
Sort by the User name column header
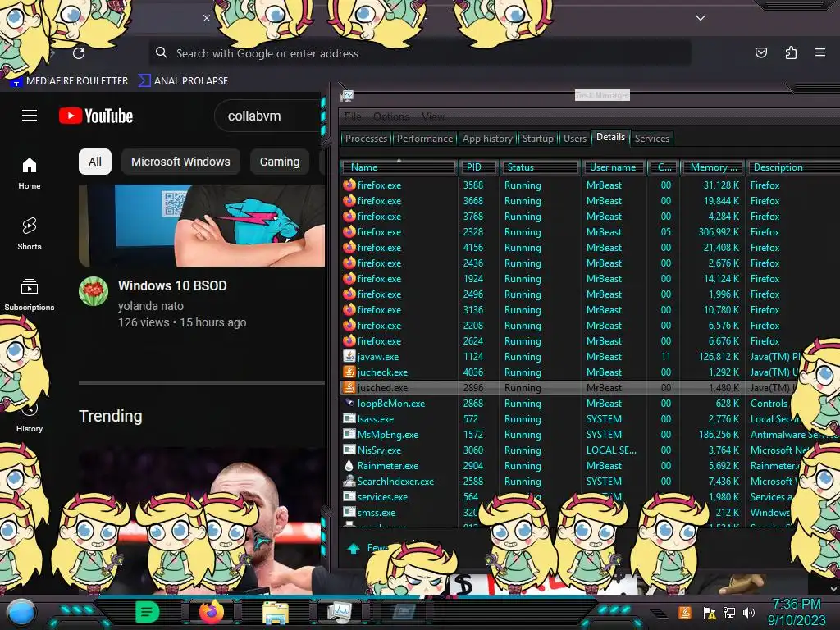click(613, 167)
